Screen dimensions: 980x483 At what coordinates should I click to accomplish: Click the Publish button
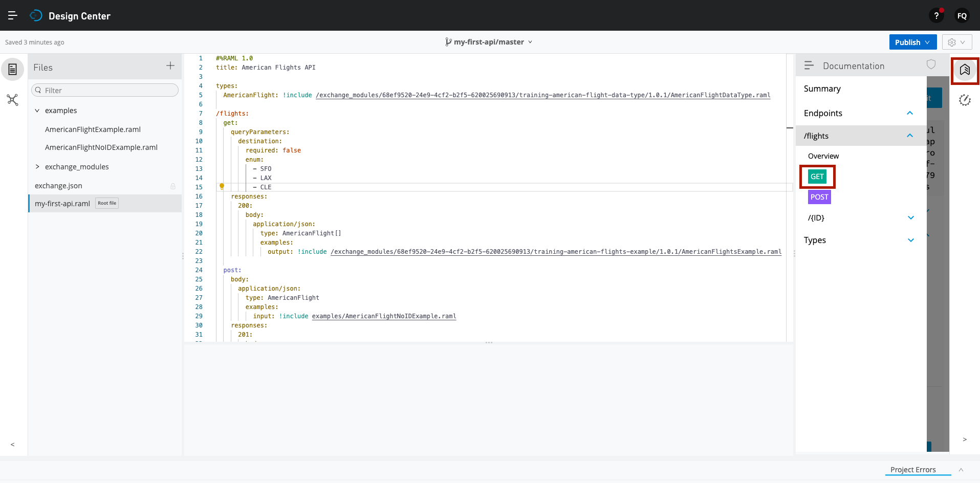912,42
